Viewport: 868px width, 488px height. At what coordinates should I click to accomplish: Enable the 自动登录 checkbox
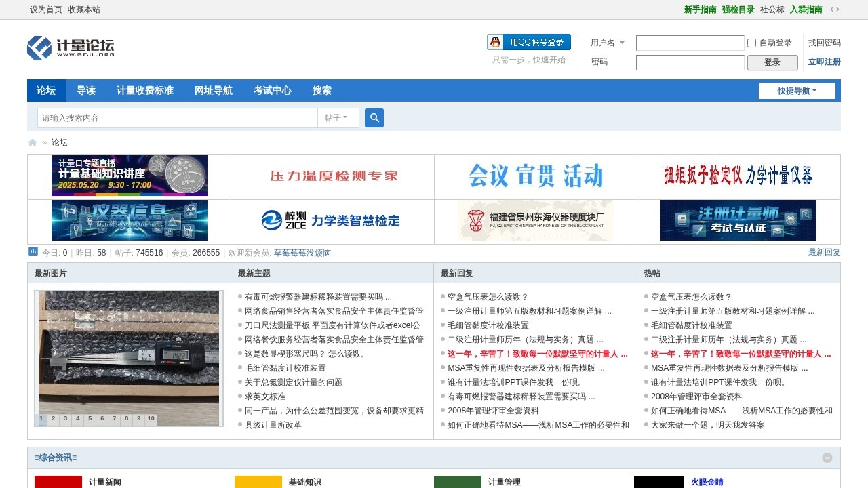751,43
